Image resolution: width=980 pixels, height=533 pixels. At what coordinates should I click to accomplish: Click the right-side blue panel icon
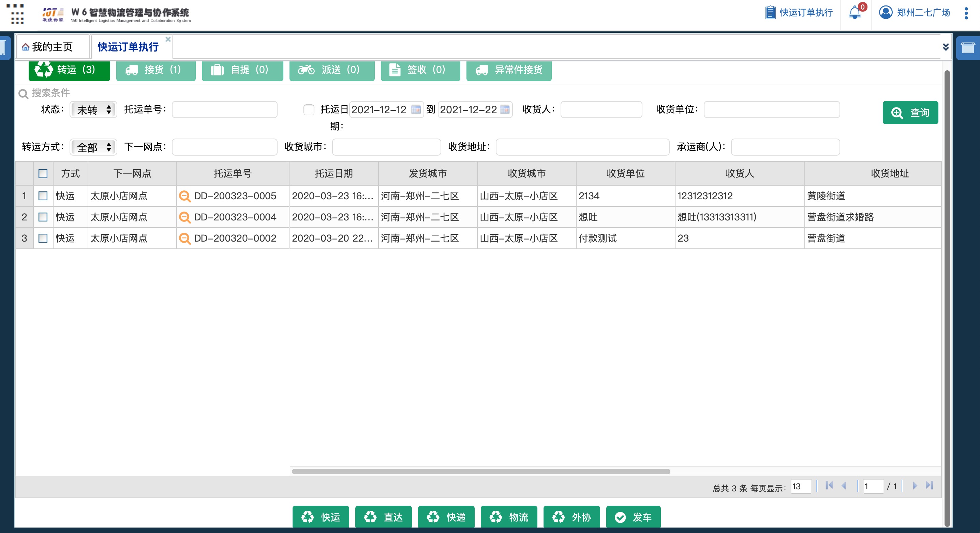point(967,48)
